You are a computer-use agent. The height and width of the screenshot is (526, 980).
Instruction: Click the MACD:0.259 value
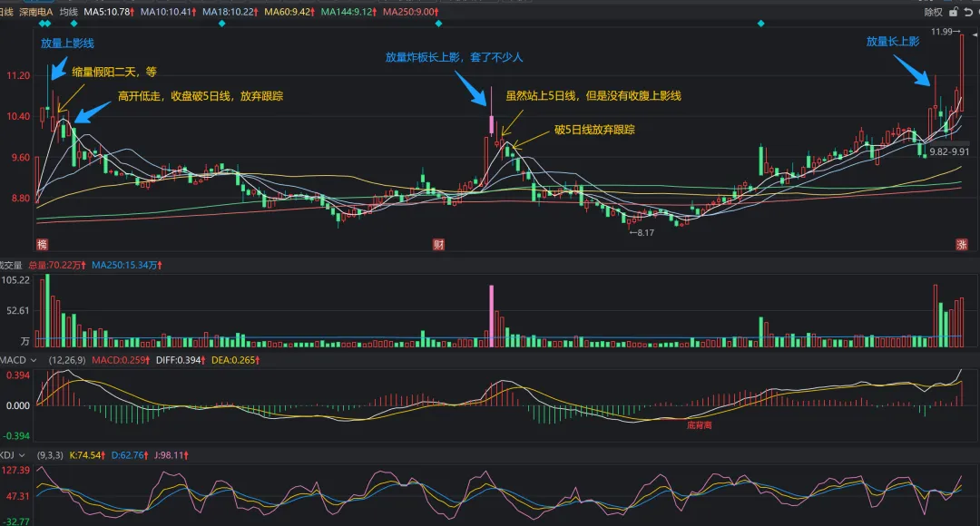click(121, 360)
